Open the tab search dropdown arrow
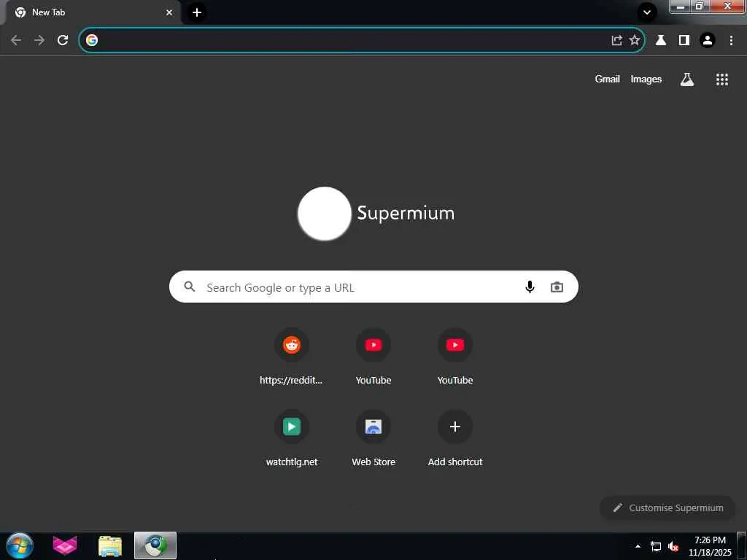The height and width of the screenshot is (560, 747). click(647, 12)
